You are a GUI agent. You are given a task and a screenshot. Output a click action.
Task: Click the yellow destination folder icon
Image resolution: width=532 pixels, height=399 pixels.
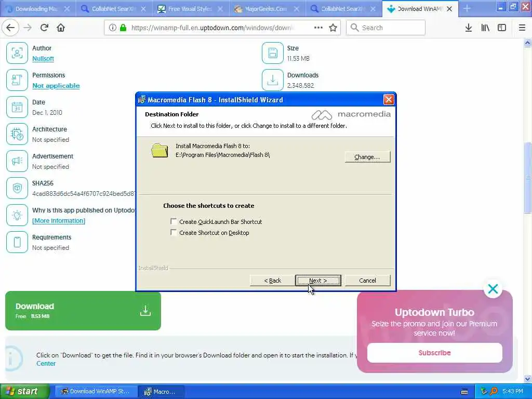coord(159,150)
